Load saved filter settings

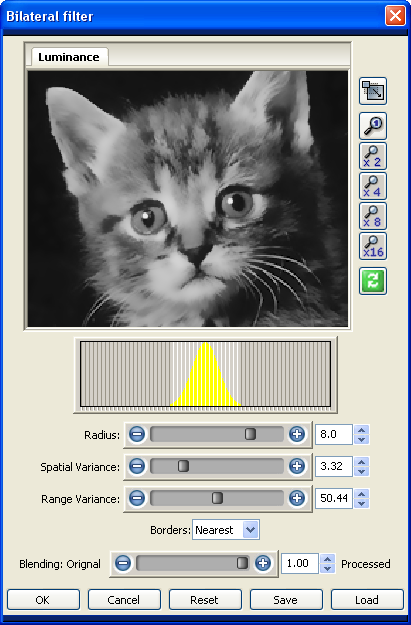pos(367,599)
